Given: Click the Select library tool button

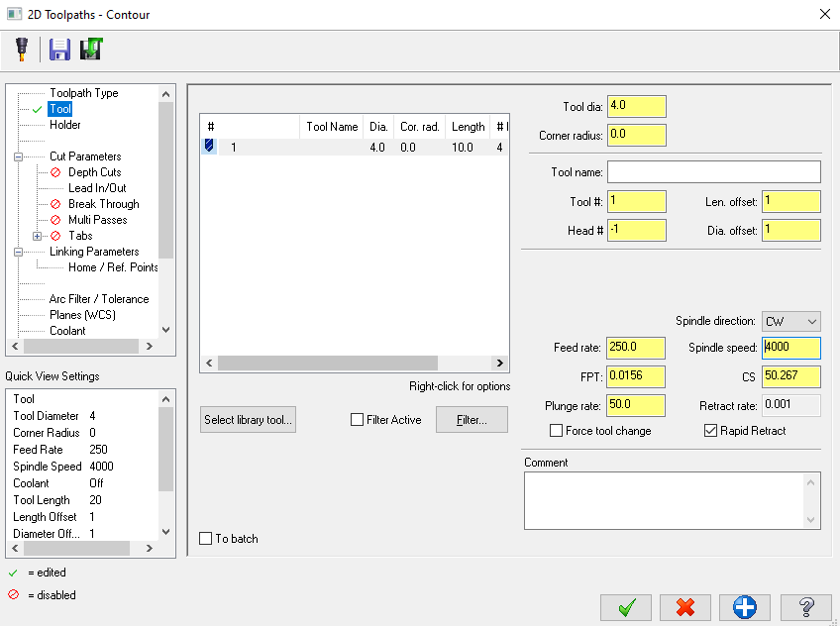Looking at the screenshot, I should (248, 419).
